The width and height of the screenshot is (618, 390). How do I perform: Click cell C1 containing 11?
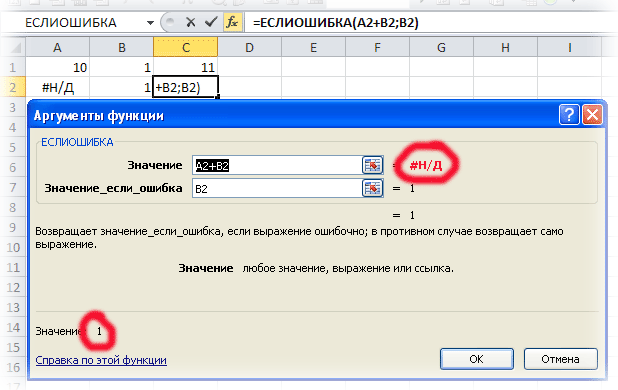pyautogui.click(x=186, y=67)
